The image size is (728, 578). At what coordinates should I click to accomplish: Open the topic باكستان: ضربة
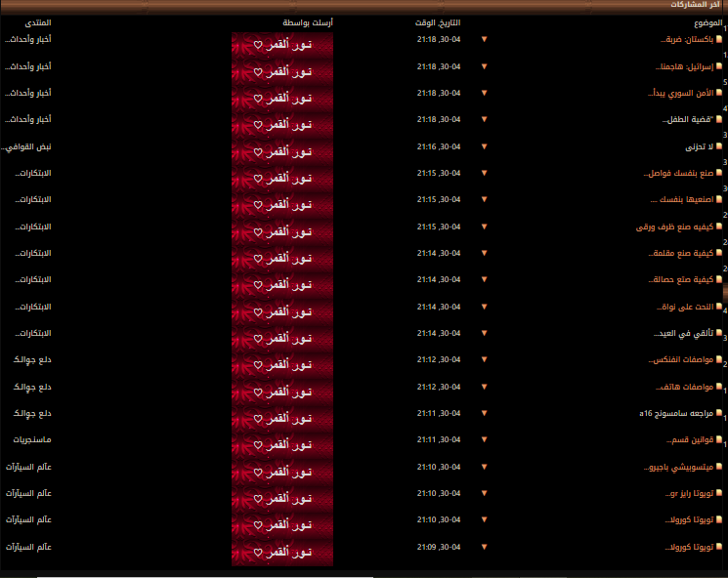click(687, 39)
